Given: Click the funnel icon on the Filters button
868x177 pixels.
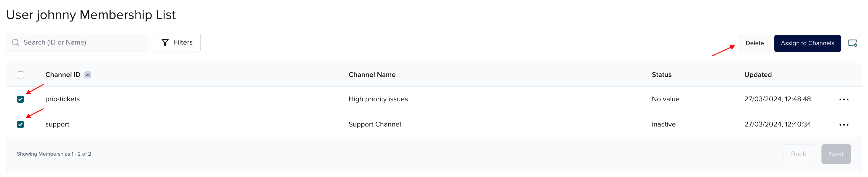Looking at the screenshot, I should [165, 42].
